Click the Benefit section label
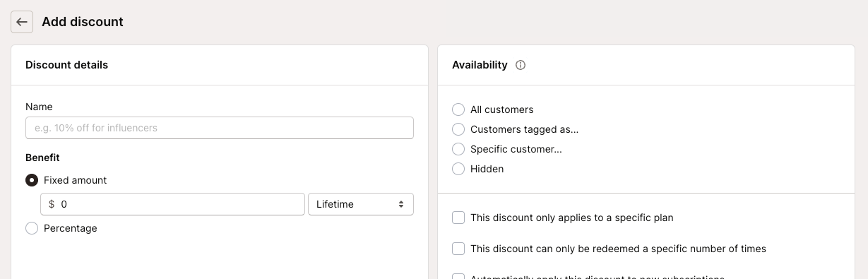Screen dimensions: 868x279 [x=42, y=158]
